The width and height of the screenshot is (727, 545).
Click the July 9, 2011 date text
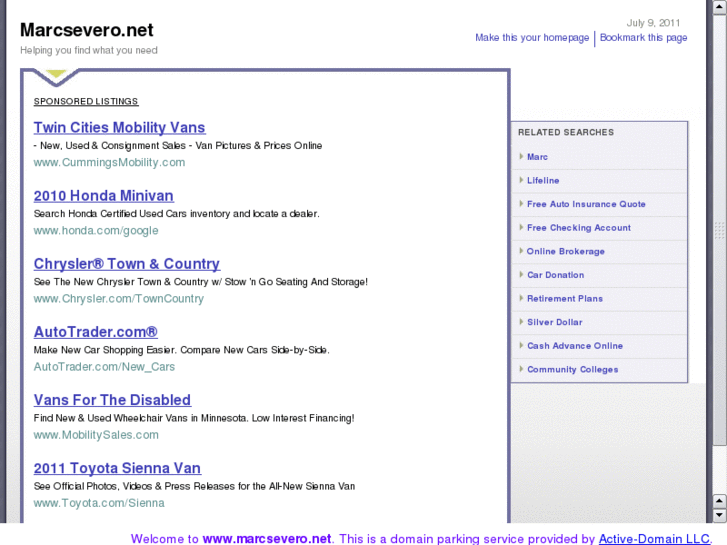click(653, 23)
